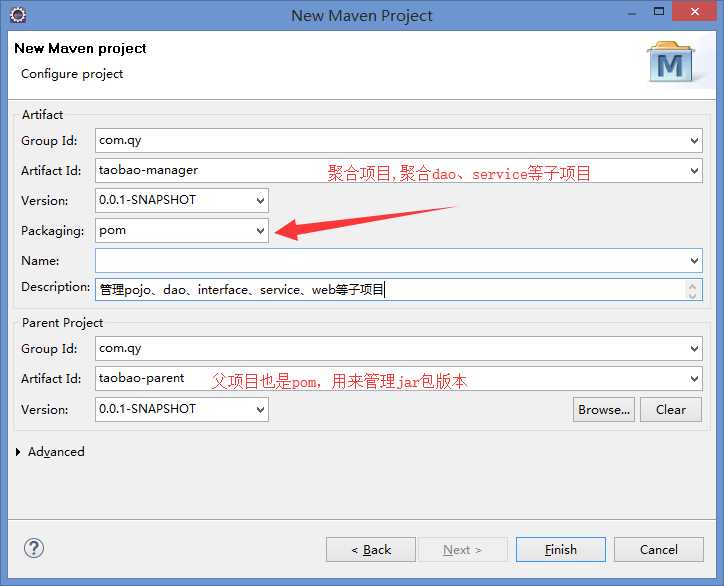Minimize the New Maven Project window

click(632, 12)
